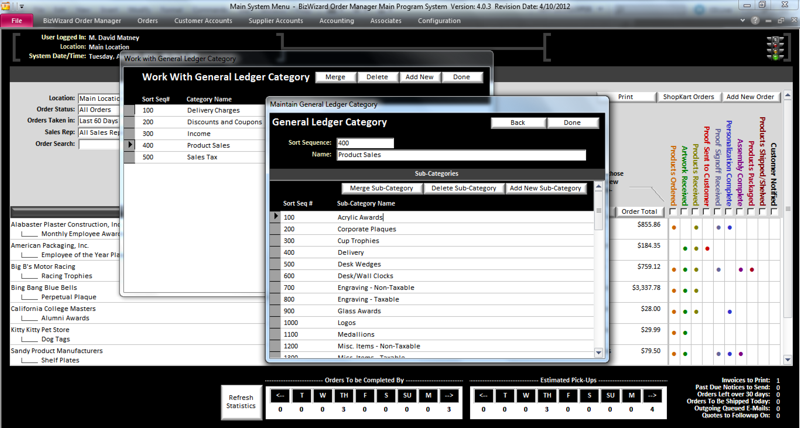Image resolution: width=800 pixels, height=428 pixels.
Task: Open the Customer Accounts menu
Action: (203, 20)
